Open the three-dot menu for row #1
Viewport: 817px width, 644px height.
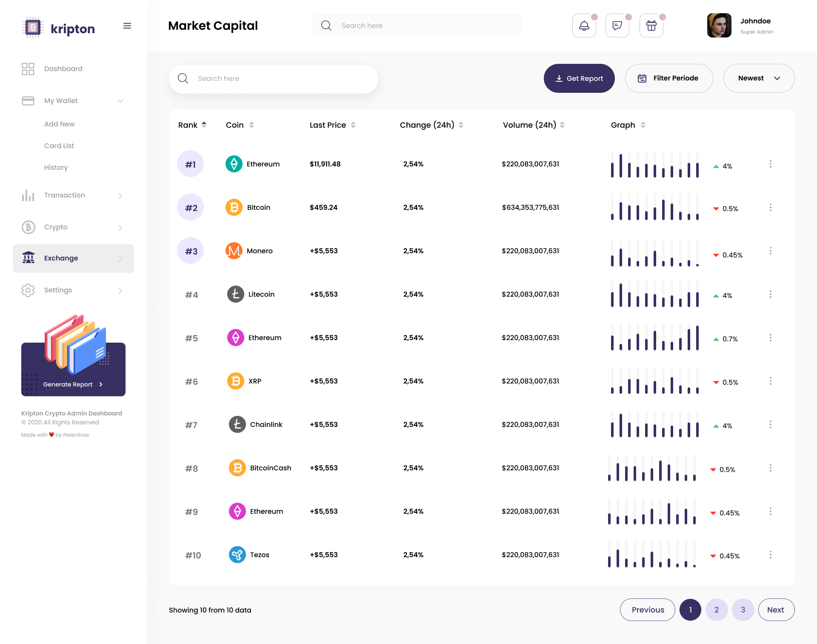pyautogui.click(x=771, y=164)
